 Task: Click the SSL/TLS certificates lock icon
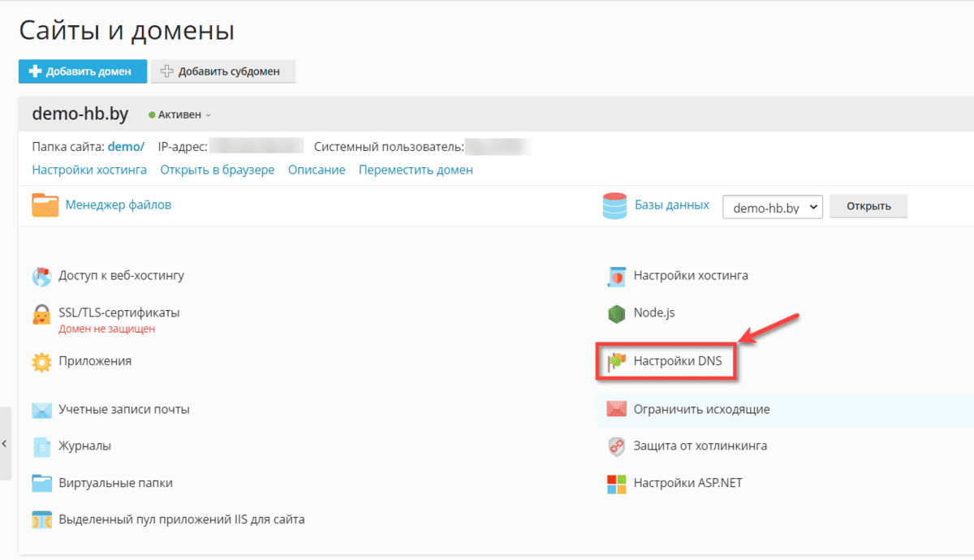coord(42,314)
